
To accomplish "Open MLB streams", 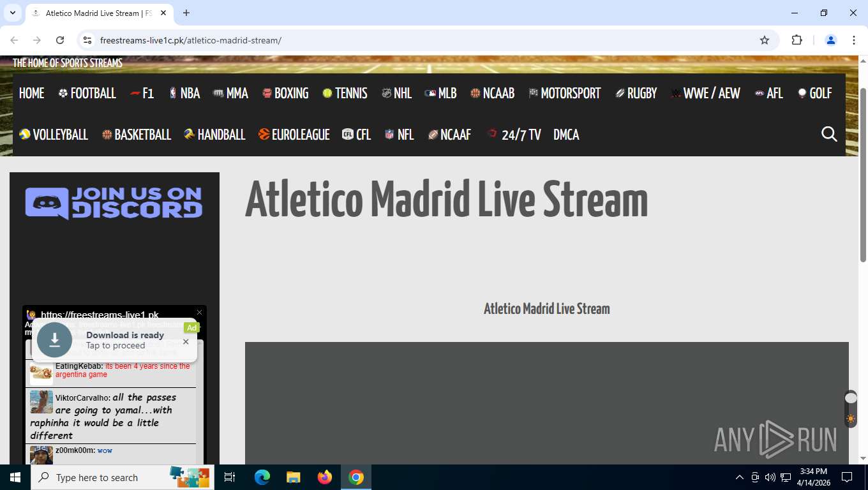I will click(440, 93).
